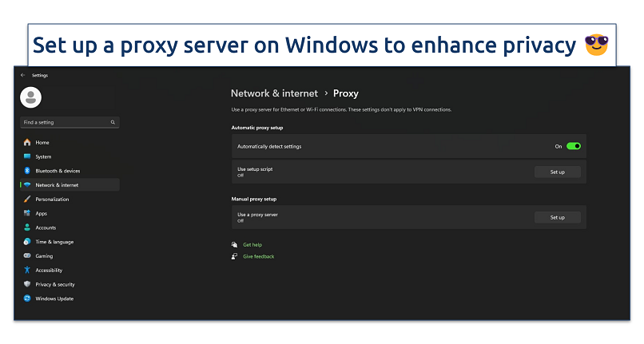Screen dimensions: 644x344
Task: Open the Give feedback link
Action: [258, 256]
